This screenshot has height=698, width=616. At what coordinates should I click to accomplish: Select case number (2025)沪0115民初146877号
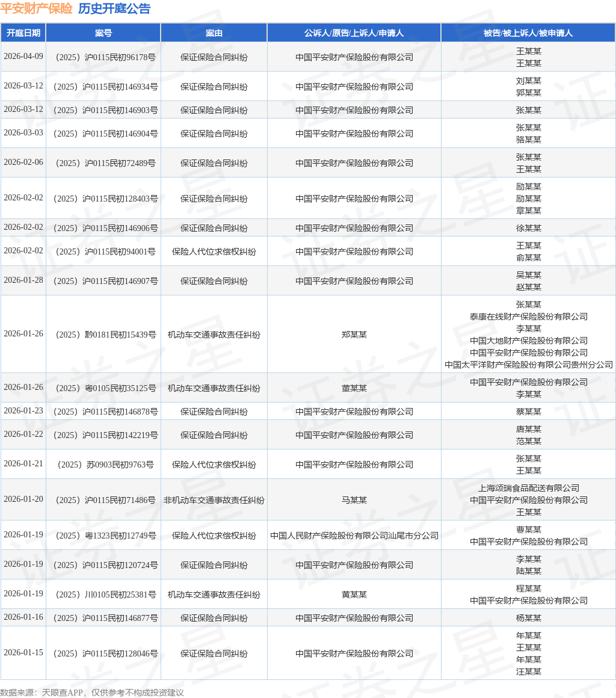click(105, 618)
